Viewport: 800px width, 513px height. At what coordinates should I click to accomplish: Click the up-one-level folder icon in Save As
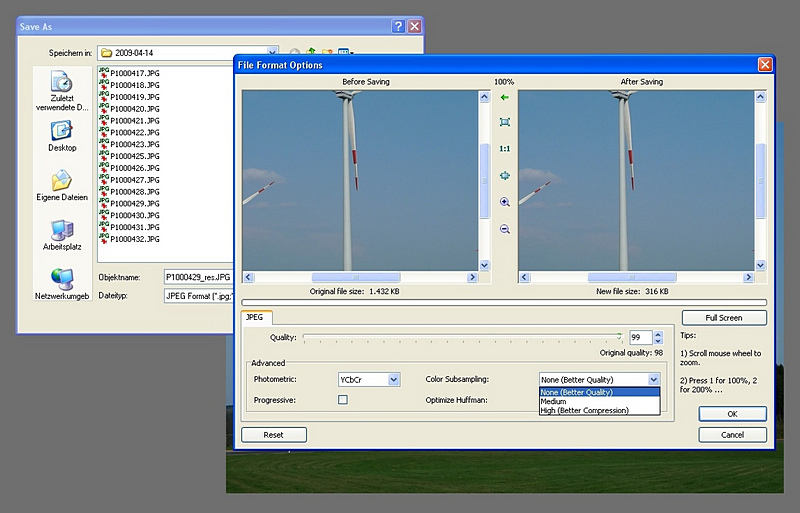(311, 52)
